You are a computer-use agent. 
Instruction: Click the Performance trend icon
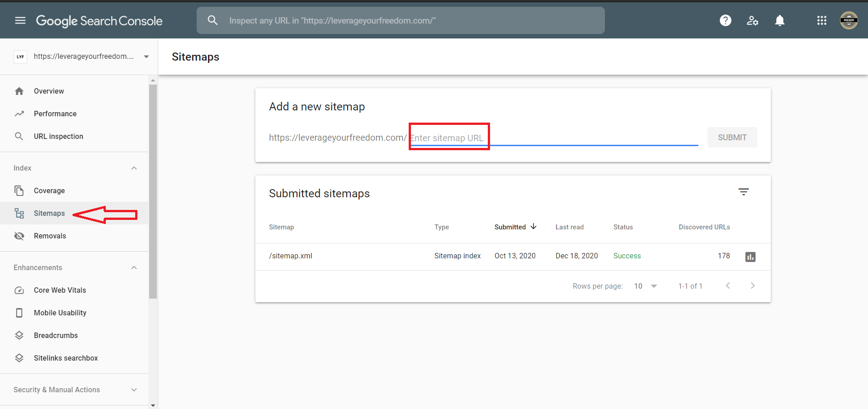coord(19,114)
